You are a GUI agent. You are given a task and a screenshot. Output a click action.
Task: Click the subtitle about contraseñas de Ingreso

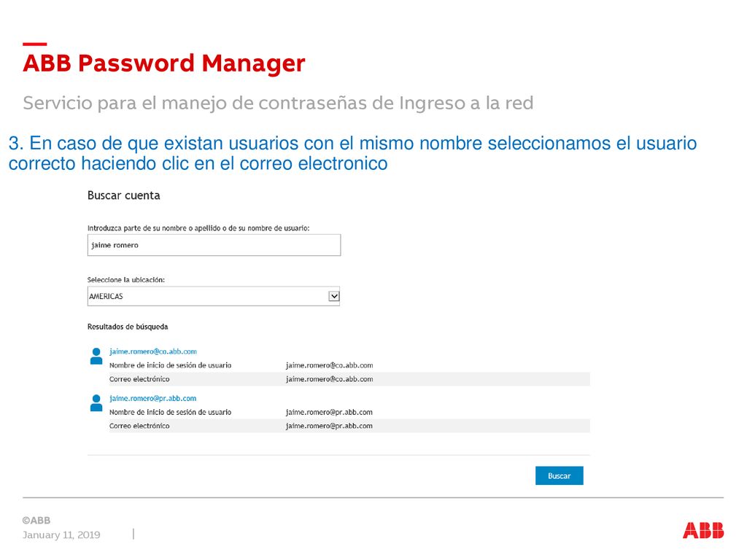[278, 103]
